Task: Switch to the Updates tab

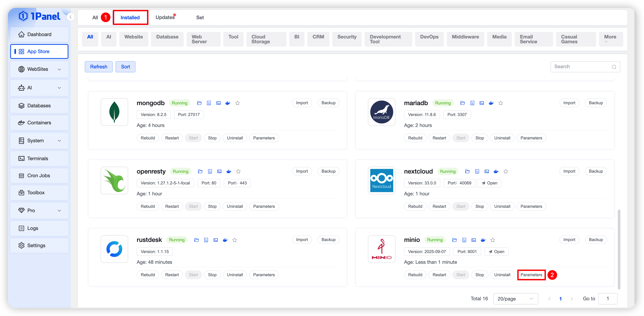Action: tap(165, 17)
